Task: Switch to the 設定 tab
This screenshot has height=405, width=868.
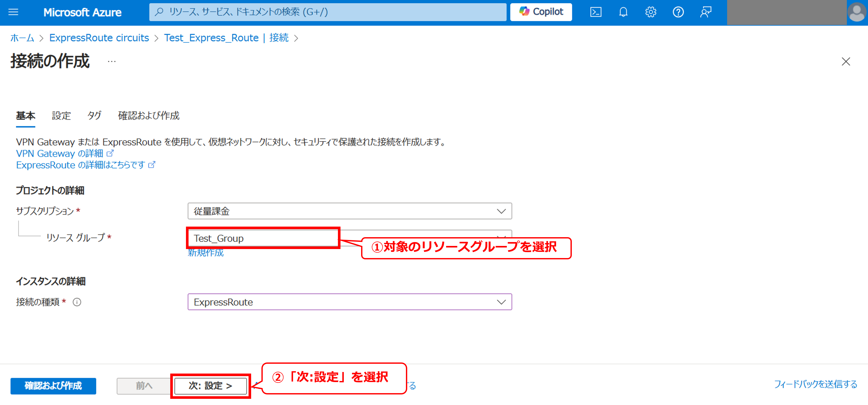Action: (x=61, y=116)
